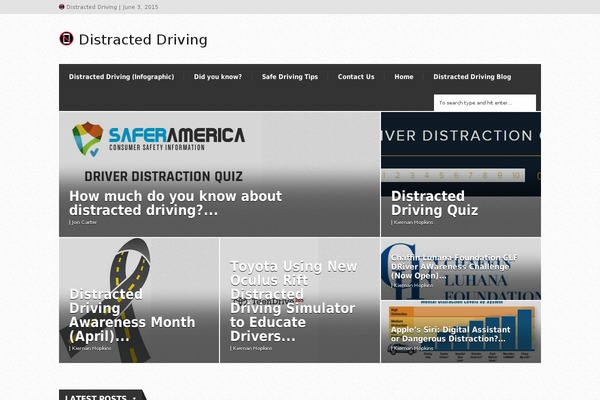Image resolution: width=600 pixels, height=400 pixels.
Task: Click the date text June 3, 2015
Action: click(140, 7)
